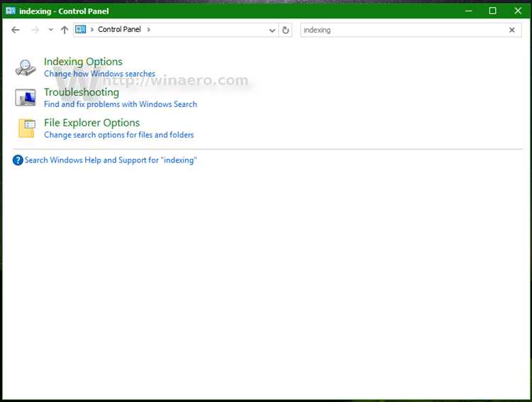Viewport: 532px width, 402px height.
Task: Open the Troubleshooting heading link
Action: tap(82, 92)
